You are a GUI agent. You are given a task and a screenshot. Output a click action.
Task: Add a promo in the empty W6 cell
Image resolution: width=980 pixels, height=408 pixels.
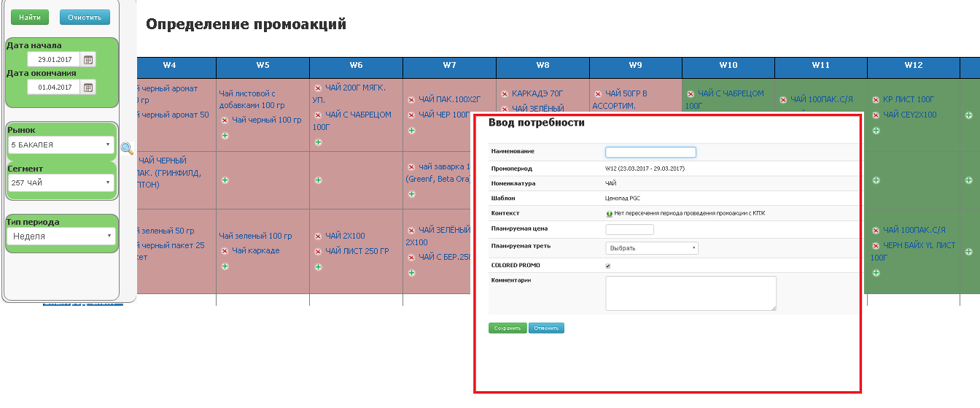coord(318,180)
